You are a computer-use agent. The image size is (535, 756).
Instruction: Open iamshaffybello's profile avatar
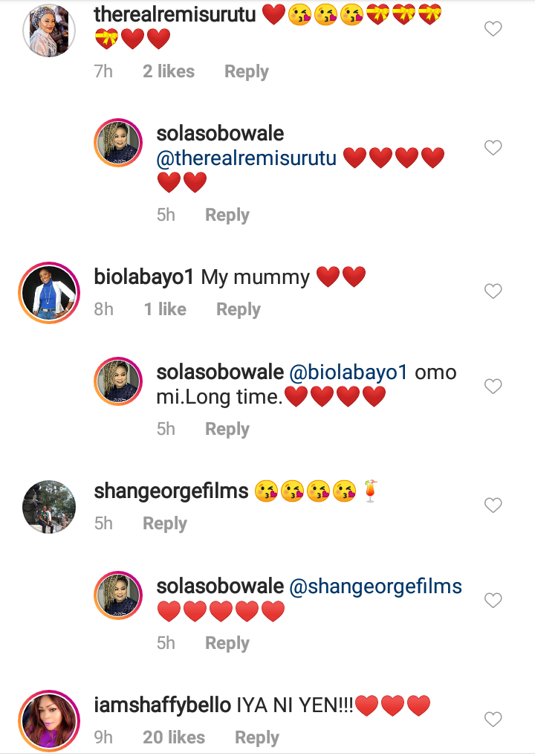(49, 719)
